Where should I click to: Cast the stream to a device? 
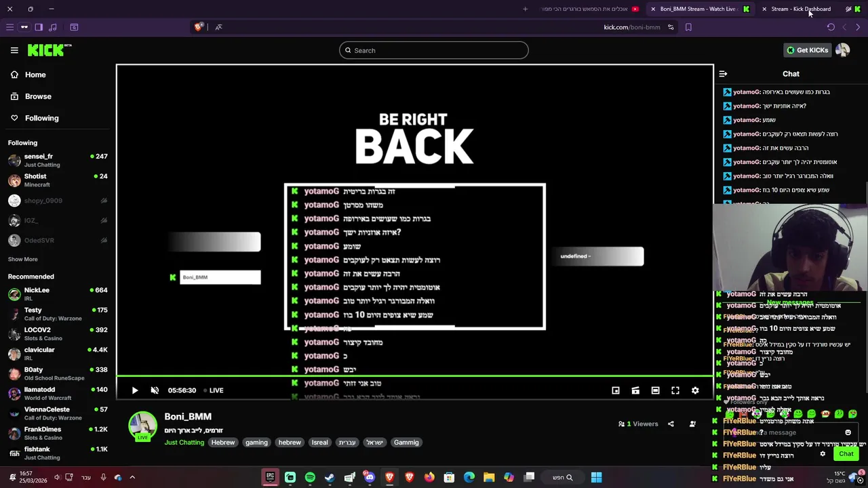pos(635,390)
